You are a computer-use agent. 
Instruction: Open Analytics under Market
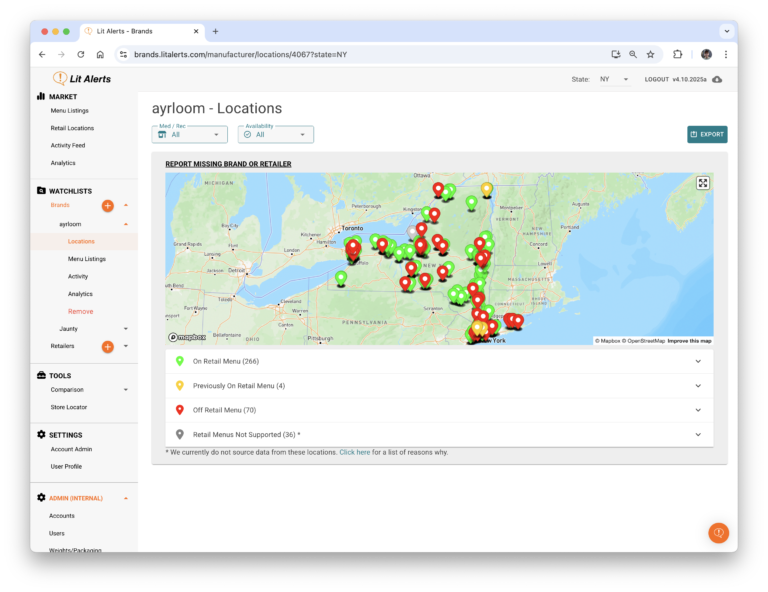click(x=63, y=163)
